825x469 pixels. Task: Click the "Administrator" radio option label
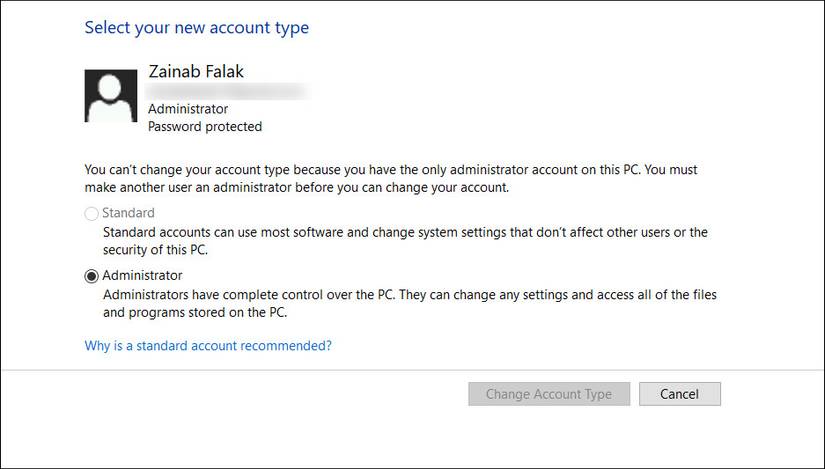(143, 275)
